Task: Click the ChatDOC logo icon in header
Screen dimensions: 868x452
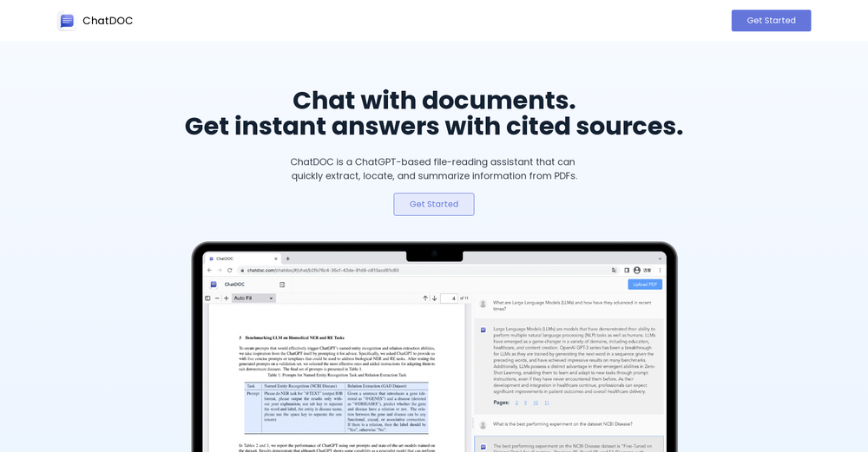Action: tap(67, 21)
